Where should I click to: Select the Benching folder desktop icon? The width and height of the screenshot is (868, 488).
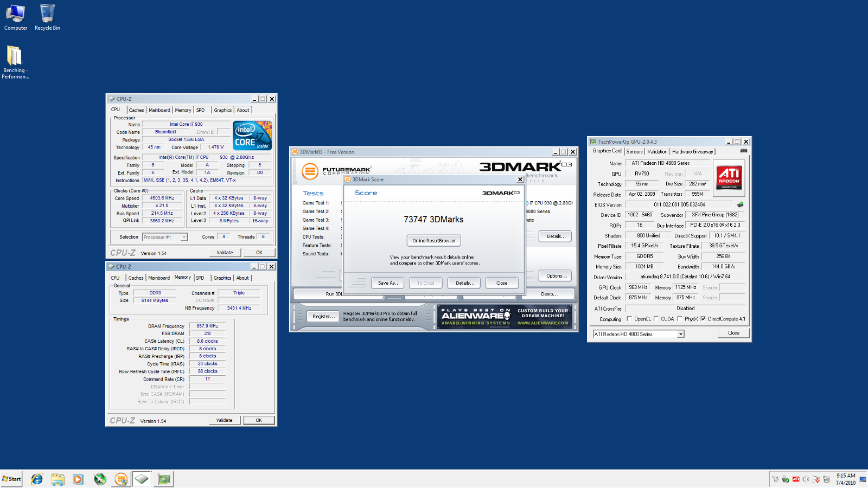coord(15,62)
